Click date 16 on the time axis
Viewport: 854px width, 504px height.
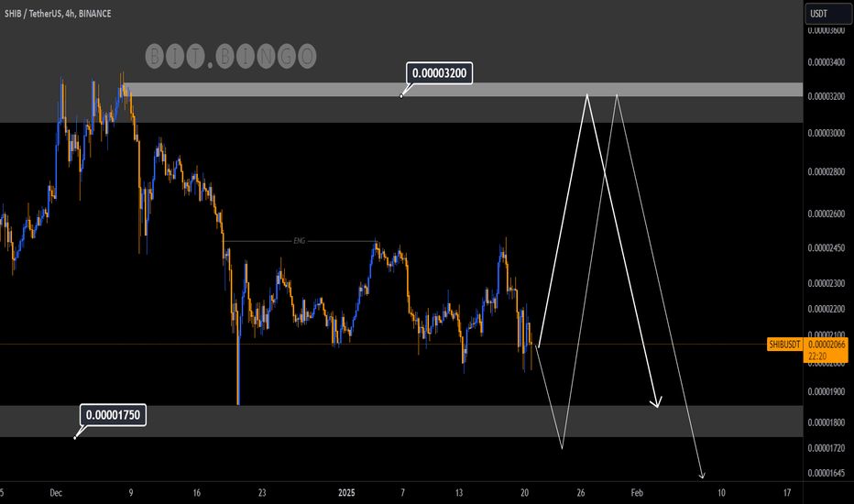coord(197,493)
